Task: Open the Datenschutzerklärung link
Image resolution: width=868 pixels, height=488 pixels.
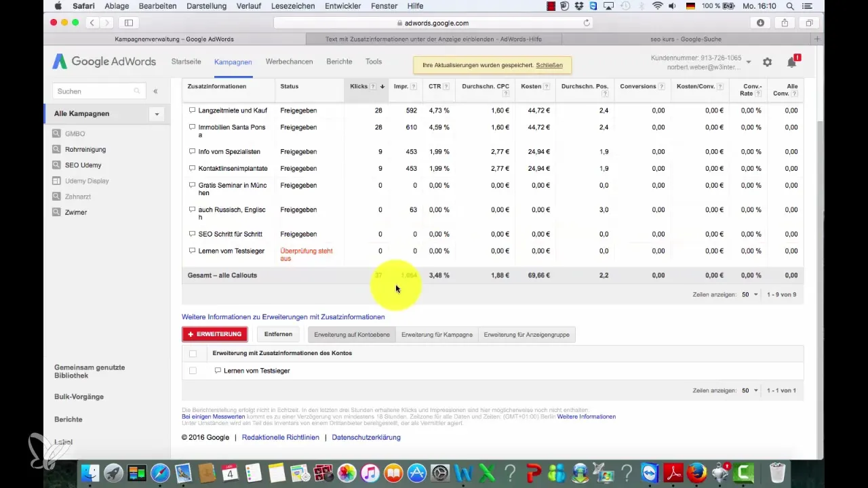Action: (366, 438)
